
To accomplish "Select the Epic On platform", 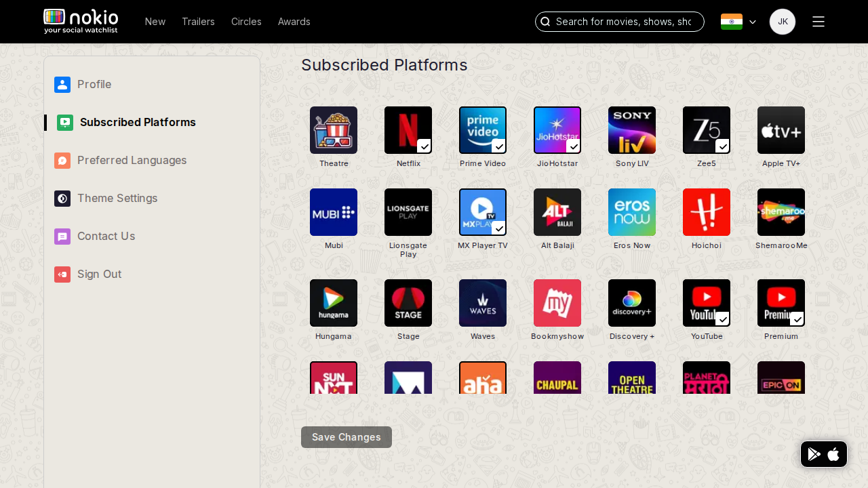I will coord(781,378).
